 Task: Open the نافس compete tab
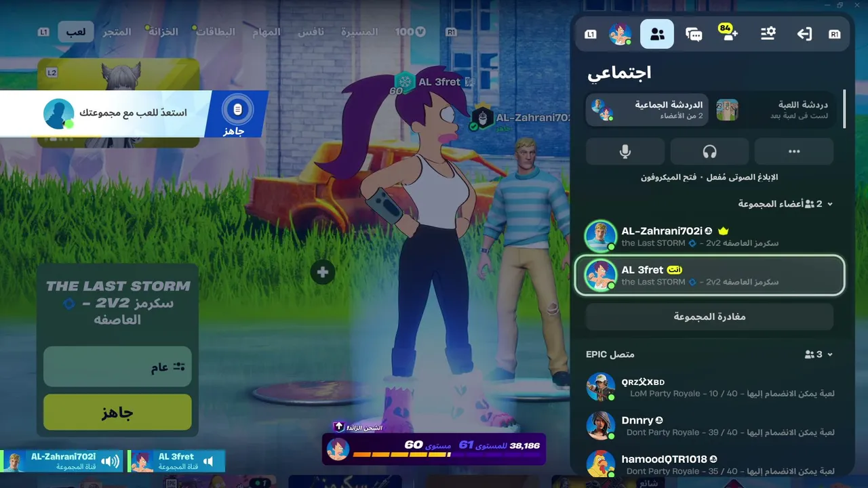[311, 32]
